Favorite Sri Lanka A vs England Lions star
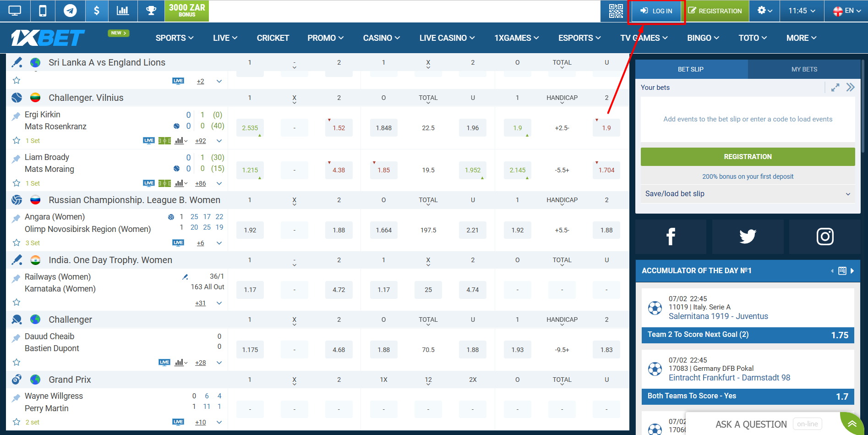This screenshot has width=868, height=435. coord(16,81)
